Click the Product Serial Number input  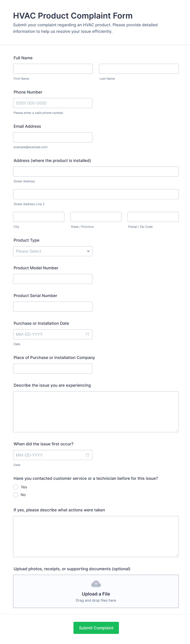[x=53, y=306]
